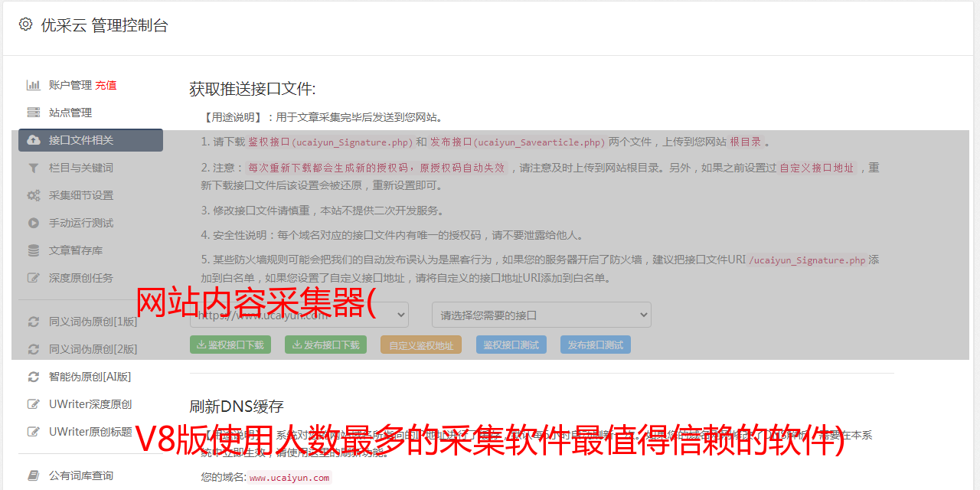Click the edit icon for UWriter原创标题
This screenshot has height=490, width=980.
point(34,432)
